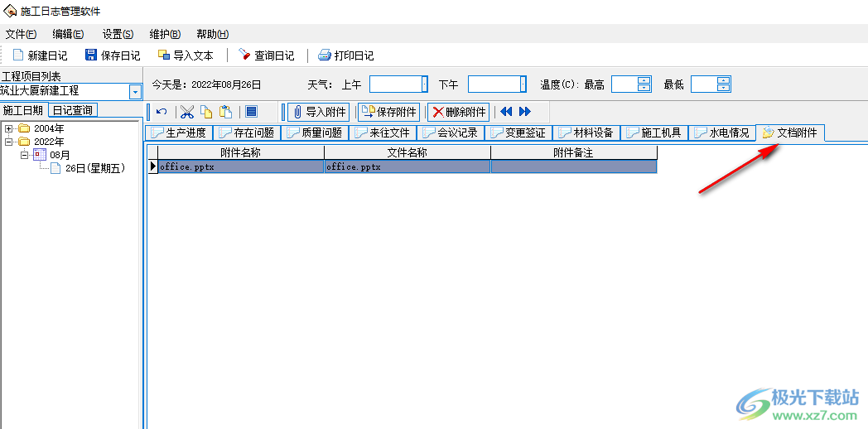
Task: Select the 2004年 folder
Action: [41, 128]
